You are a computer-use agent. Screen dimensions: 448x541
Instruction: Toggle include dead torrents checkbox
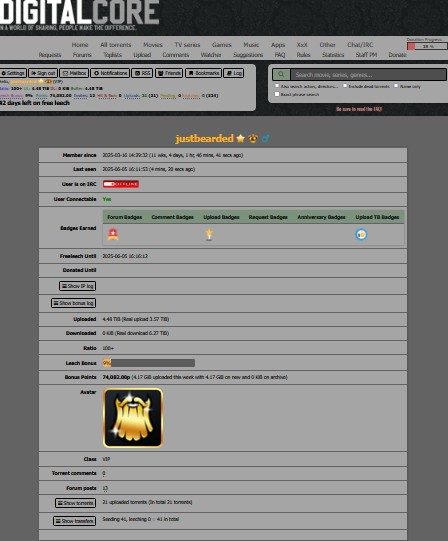click(x=345, y=86)
